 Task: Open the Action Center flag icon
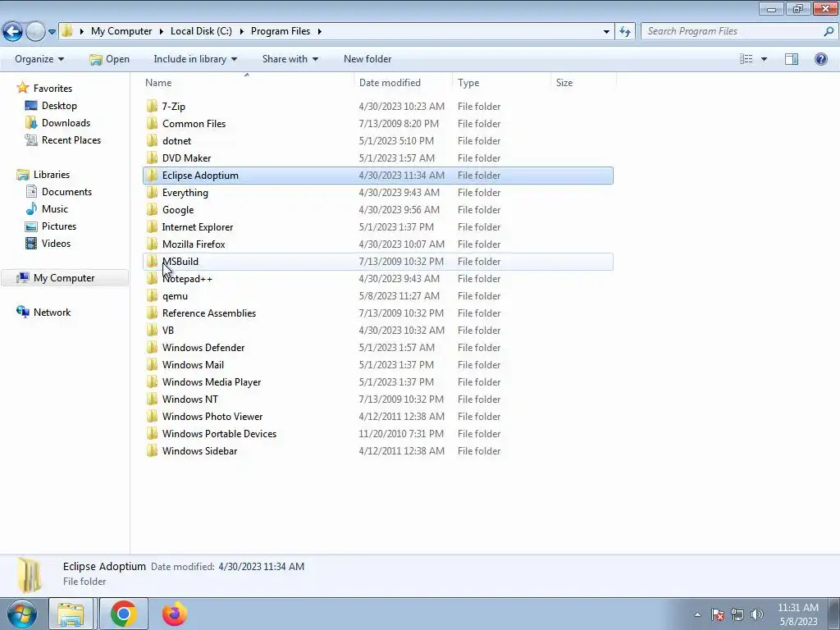pyautogui.click(x=718, y=614)
